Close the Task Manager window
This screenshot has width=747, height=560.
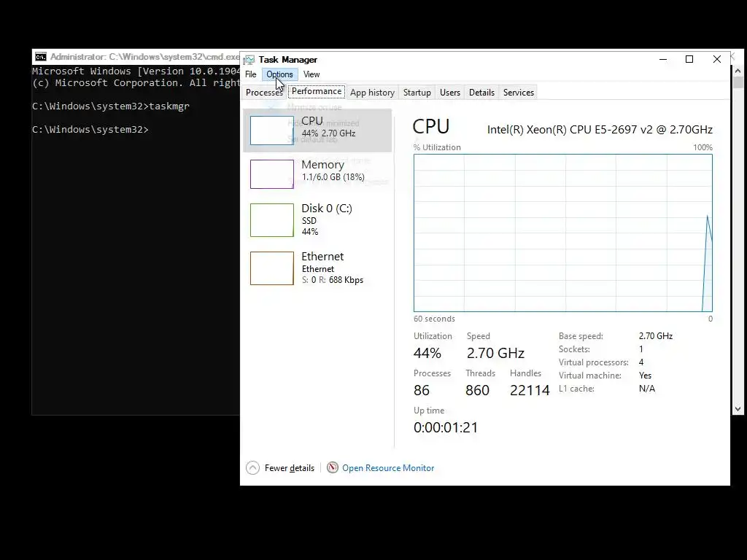(x=716, y=60)
